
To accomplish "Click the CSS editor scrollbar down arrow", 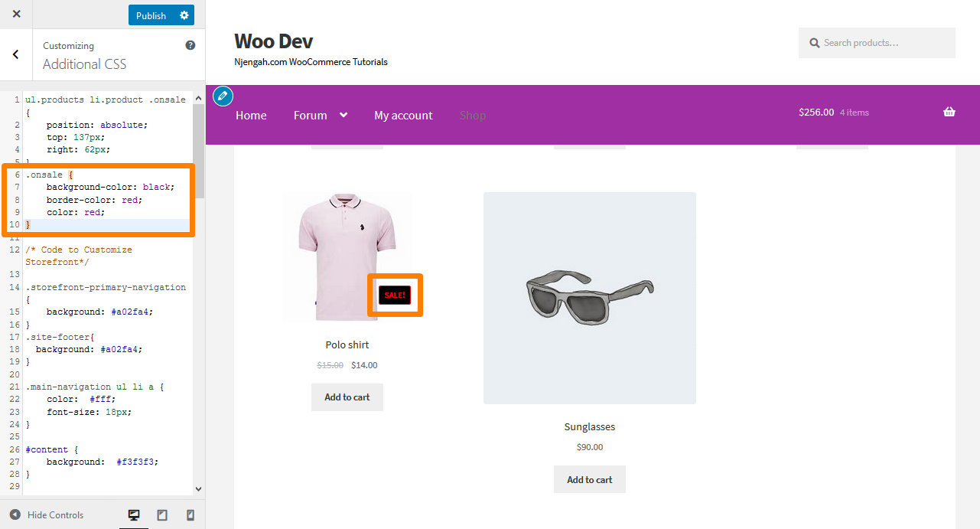I will point(199,488).
